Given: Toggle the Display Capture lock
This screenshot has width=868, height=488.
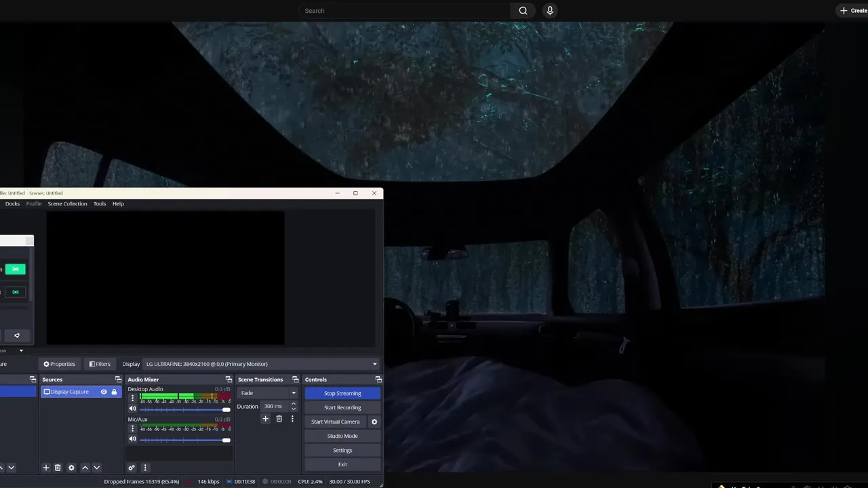Looking at the screenshot, I should [114, 392].
